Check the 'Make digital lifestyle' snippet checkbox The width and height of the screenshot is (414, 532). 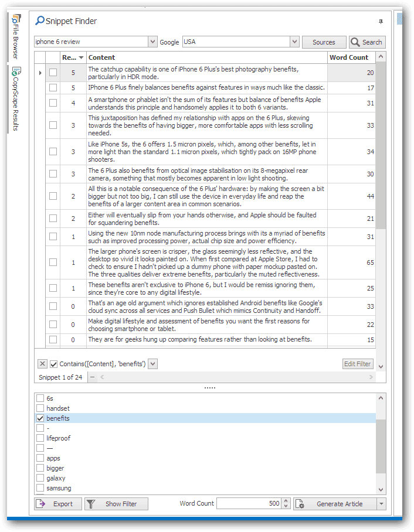[53, 325]
